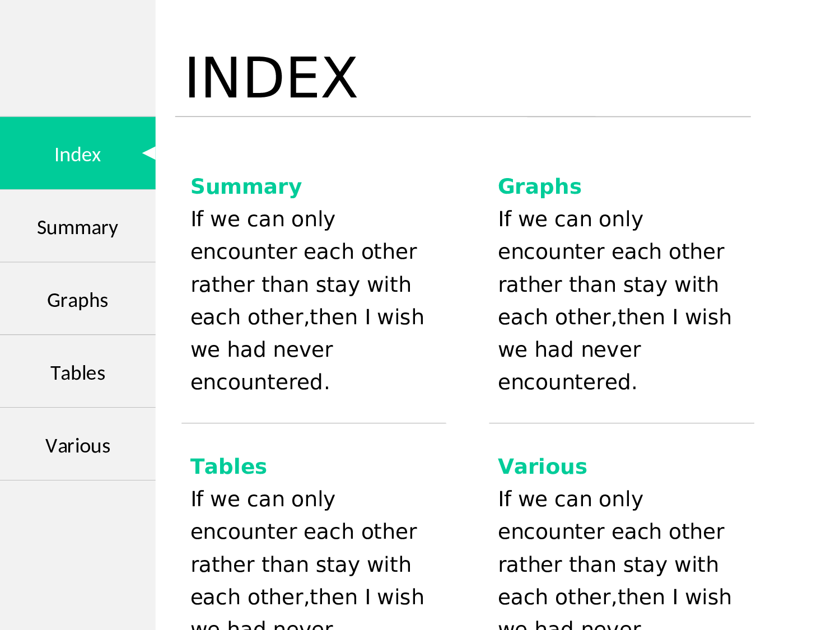Select the green Tables section heading
The image size is (840, 630).
(x=228, y=466)
